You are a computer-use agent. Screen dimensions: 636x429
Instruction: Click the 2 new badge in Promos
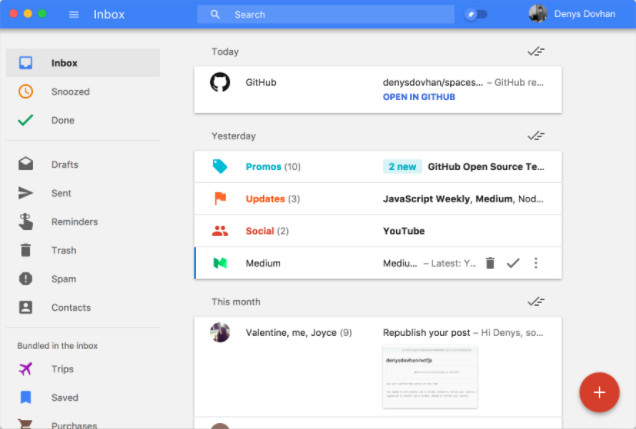[402, 167]
